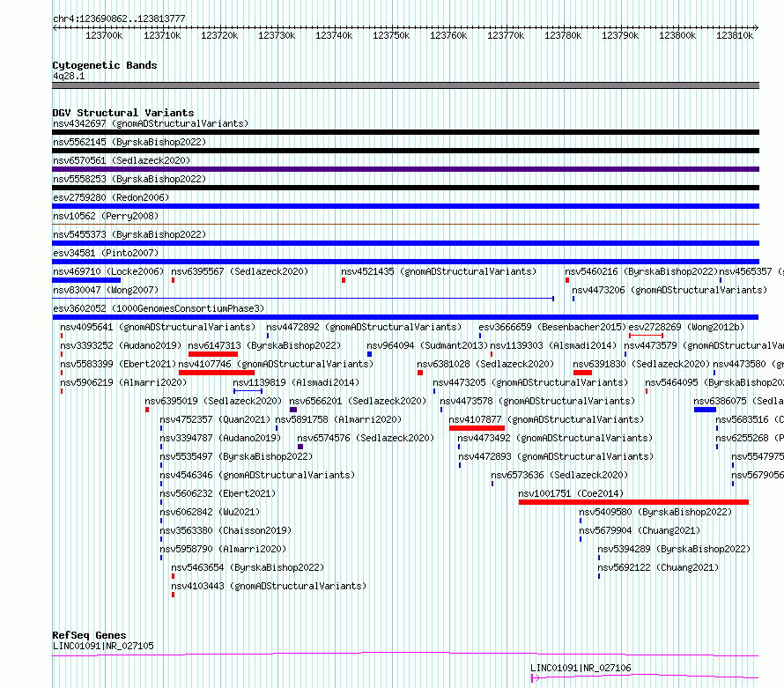Click nsv5455373 (ByrskaBishop2022) label

[x=129, y=234]
